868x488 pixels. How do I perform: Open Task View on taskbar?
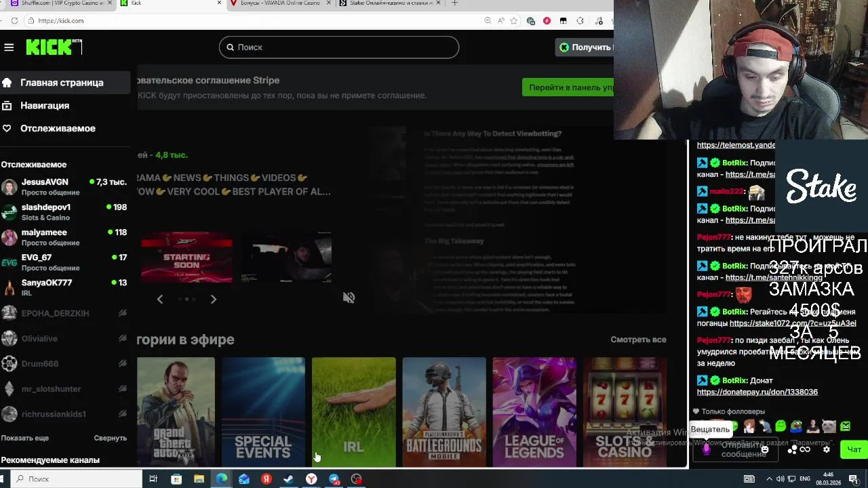tap(153, 479)
